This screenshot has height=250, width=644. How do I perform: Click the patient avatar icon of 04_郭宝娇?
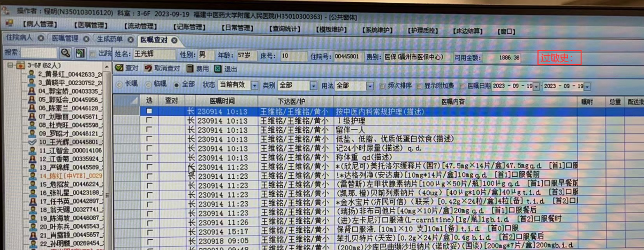[32, 91]
